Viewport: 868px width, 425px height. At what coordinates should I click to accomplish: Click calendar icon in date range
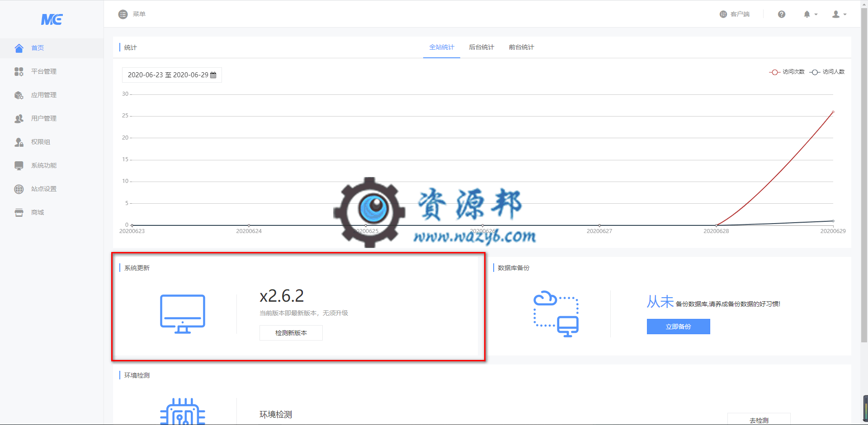click(x=213, y=75)
